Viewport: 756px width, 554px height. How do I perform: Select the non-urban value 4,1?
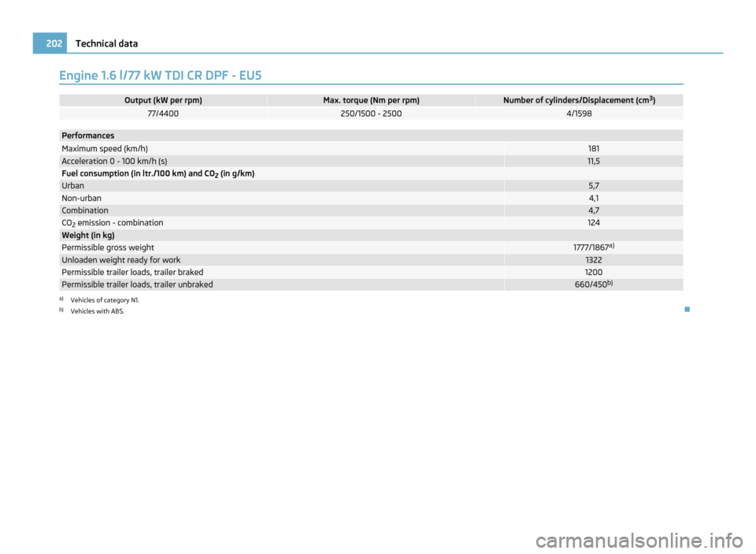click(x=594, y=199)
